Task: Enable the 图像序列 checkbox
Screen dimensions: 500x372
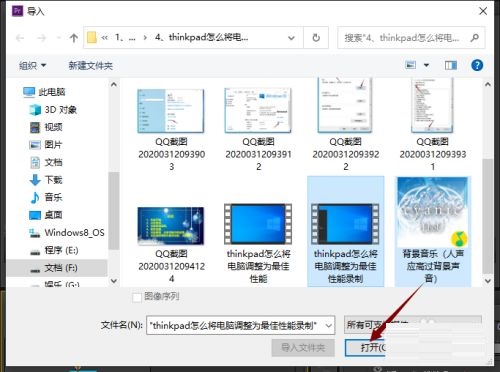Action: pos(137,297)
